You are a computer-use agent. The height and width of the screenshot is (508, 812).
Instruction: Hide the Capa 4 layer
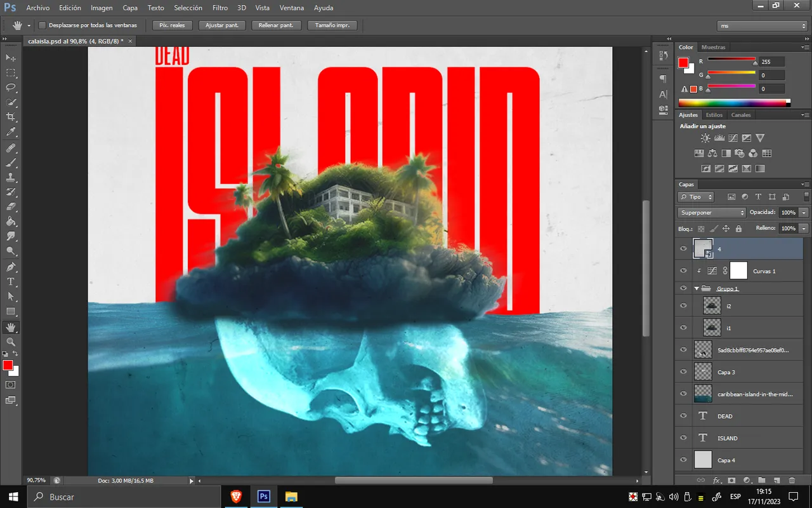[x=683, y=460]
